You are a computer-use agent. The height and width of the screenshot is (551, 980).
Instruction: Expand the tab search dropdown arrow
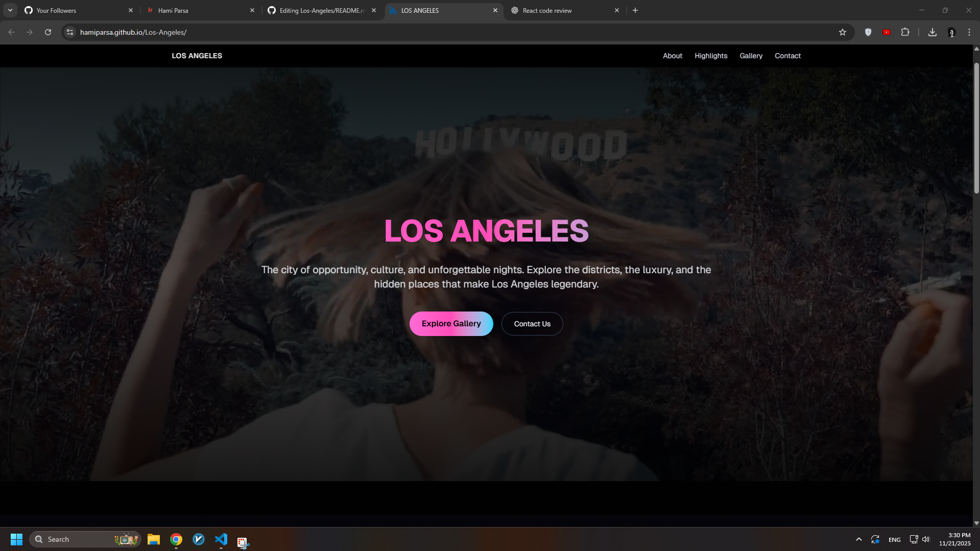pos(10,10)
